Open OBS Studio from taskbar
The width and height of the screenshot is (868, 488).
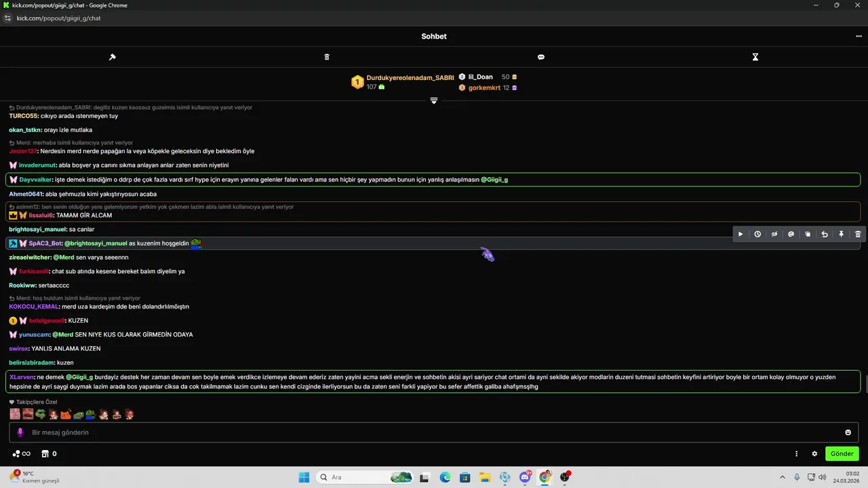coord(565,477)
